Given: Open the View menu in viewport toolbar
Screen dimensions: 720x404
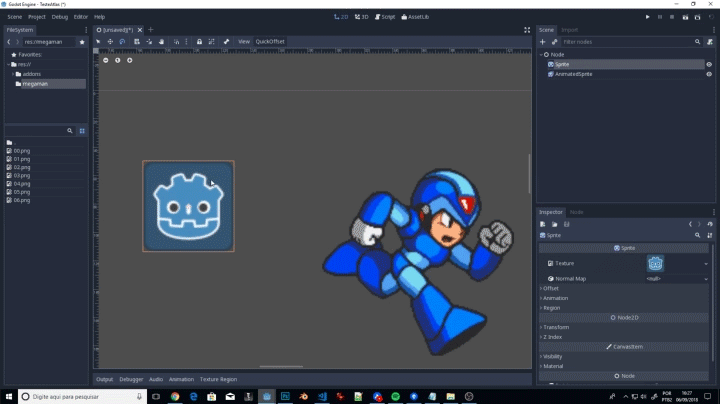Looking at the screenshot, I should (244, 42).
